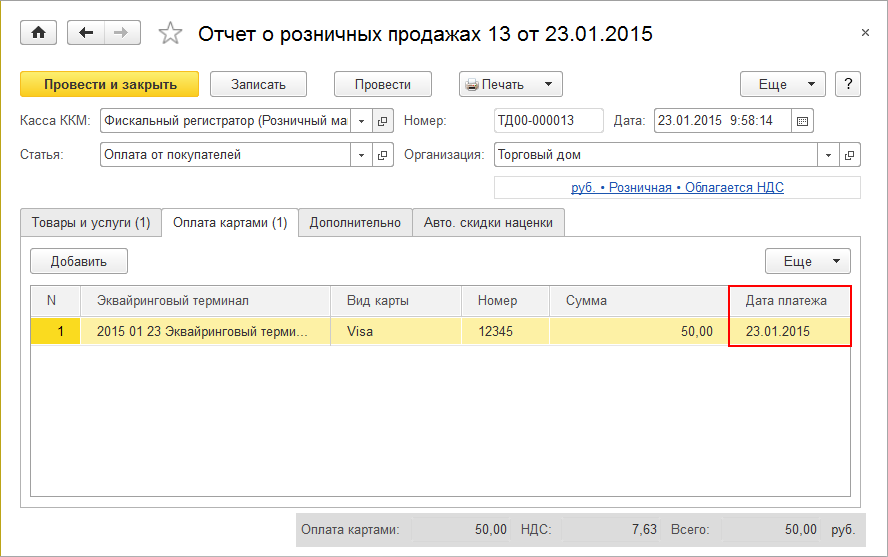Select the Авто. скидки наценки tab
Image resolution: width=888 pixels, height=557 pixels.
pyautogui.click(x=488, y=223)
